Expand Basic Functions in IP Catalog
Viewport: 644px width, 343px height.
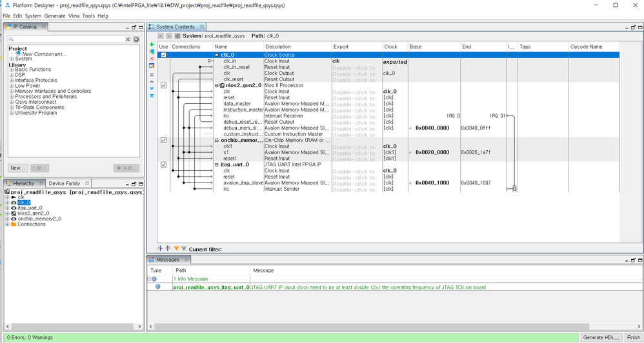12,70
